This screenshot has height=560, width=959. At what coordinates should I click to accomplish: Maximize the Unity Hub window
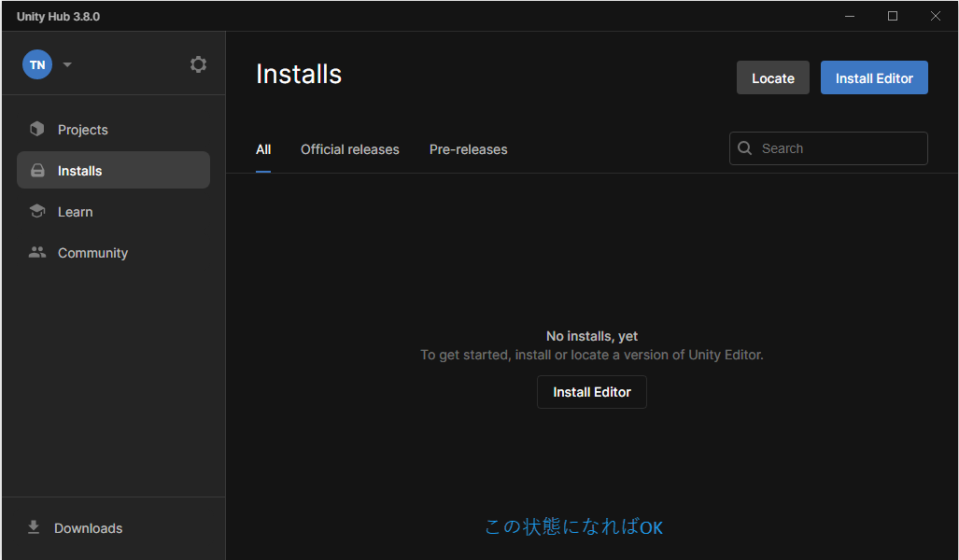pos(893,17)
